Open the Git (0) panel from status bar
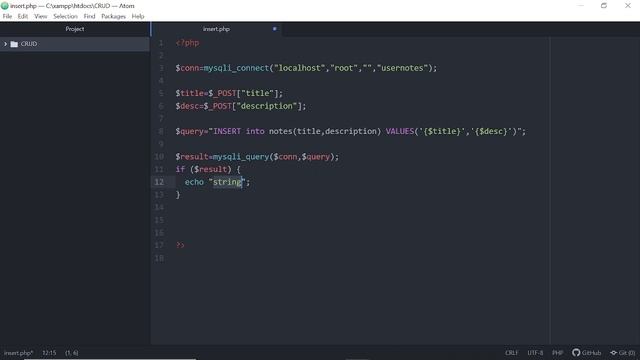Screen dimensions: 640x360 (x=623, y=353)
